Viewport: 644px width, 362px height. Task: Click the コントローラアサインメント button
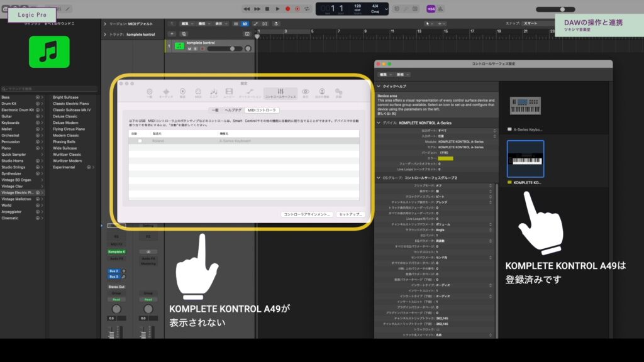[x=307, y=214]
